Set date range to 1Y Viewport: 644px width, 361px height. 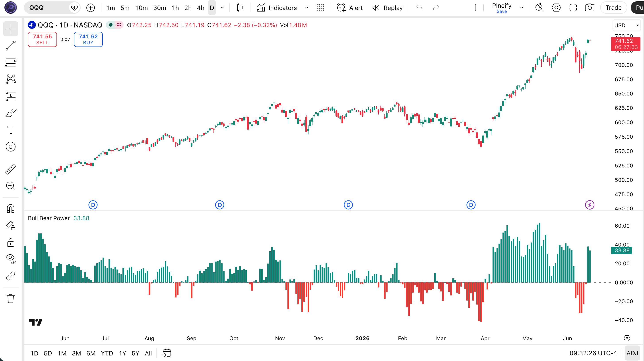[122, 353]
